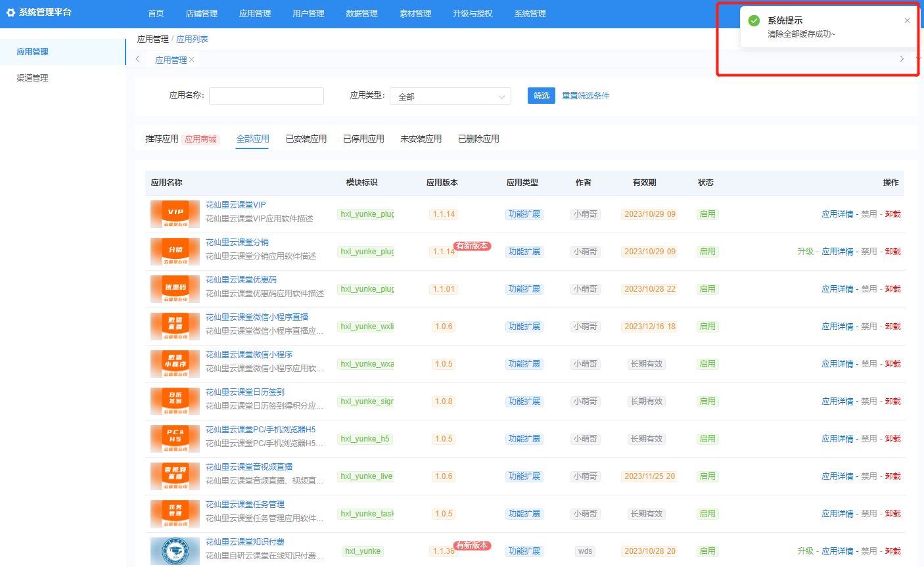This screenshot has width=924, height=567.
Task: Click the hxl_yunke_live module tag
Action: 366,476
